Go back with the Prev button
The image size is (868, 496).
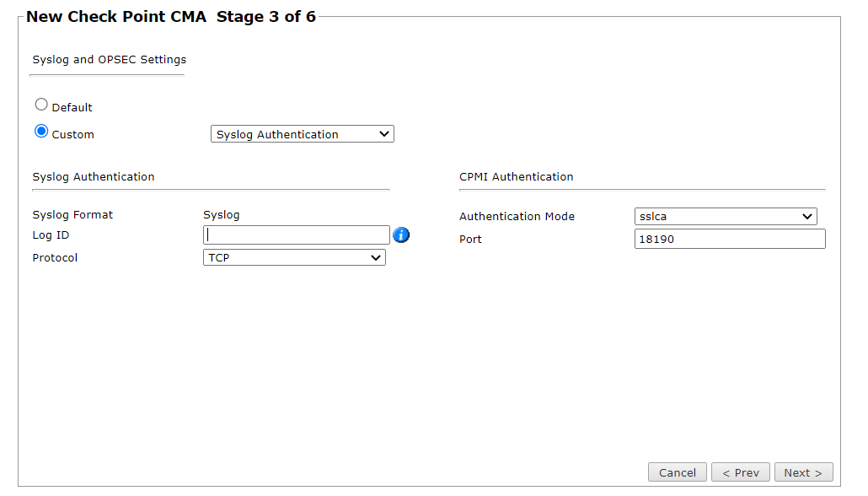[740, 472]
